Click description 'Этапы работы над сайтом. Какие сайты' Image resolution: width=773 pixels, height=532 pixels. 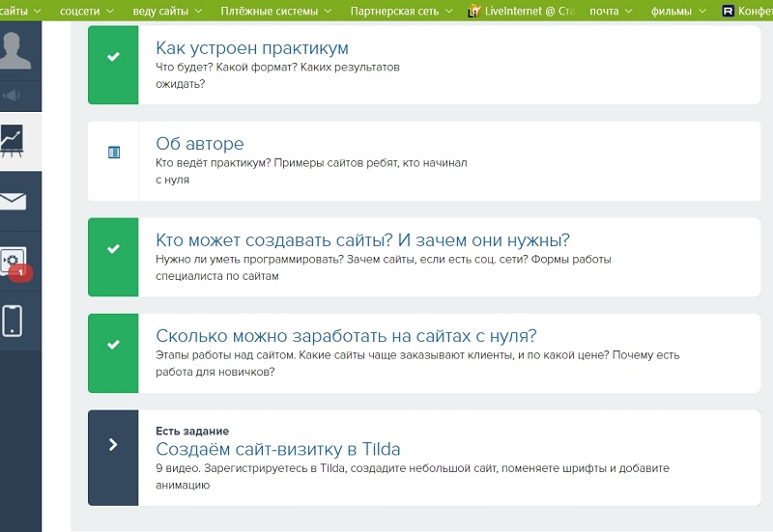[417, 363]
